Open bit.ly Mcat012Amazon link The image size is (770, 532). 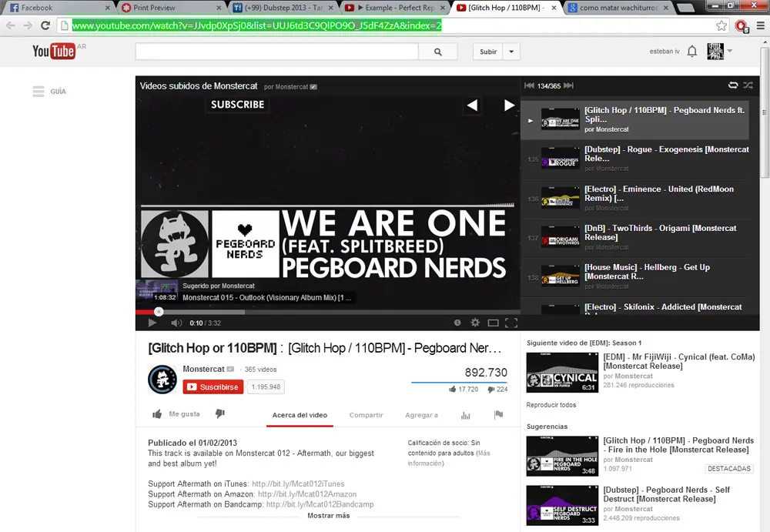(x=307, y=494)
